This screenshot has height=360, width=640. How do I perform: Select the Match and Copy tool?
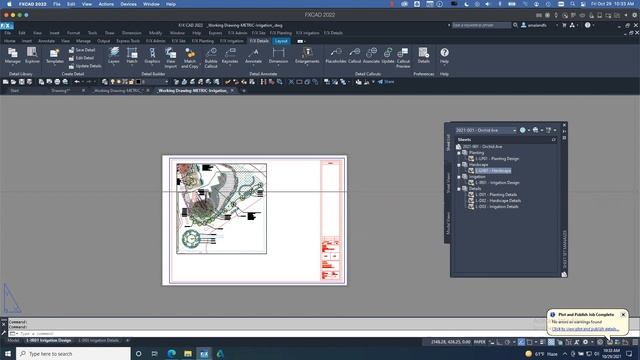(x=190, y=58)
